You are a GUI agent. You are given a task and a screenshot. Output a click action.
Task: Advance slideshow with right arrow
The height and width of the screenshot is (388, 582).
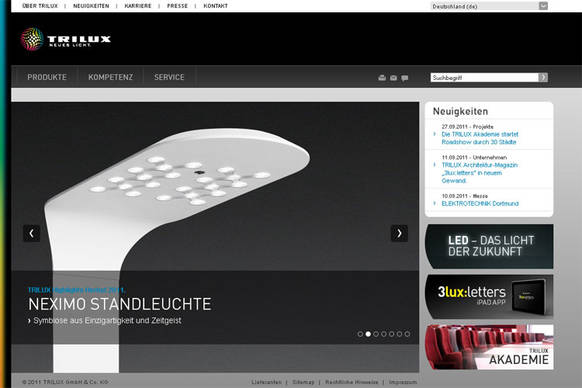399,233
